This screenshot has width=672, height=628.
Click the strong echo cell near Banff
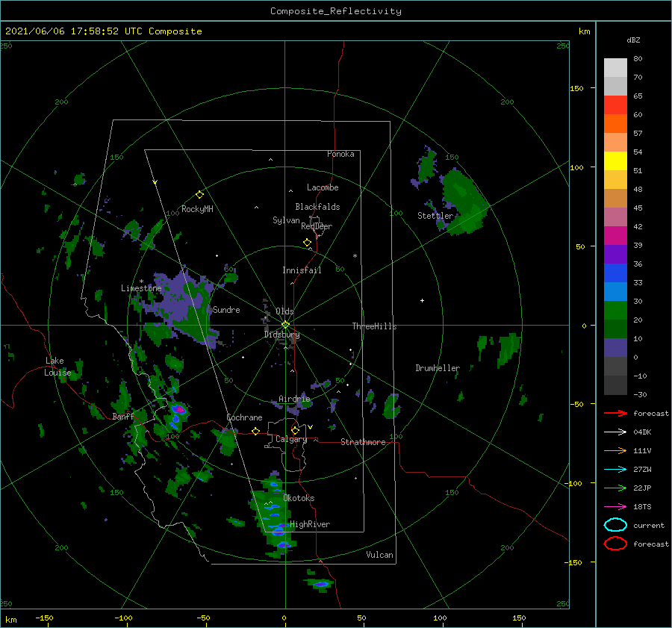pyautogui.click(x=178, y=411)
